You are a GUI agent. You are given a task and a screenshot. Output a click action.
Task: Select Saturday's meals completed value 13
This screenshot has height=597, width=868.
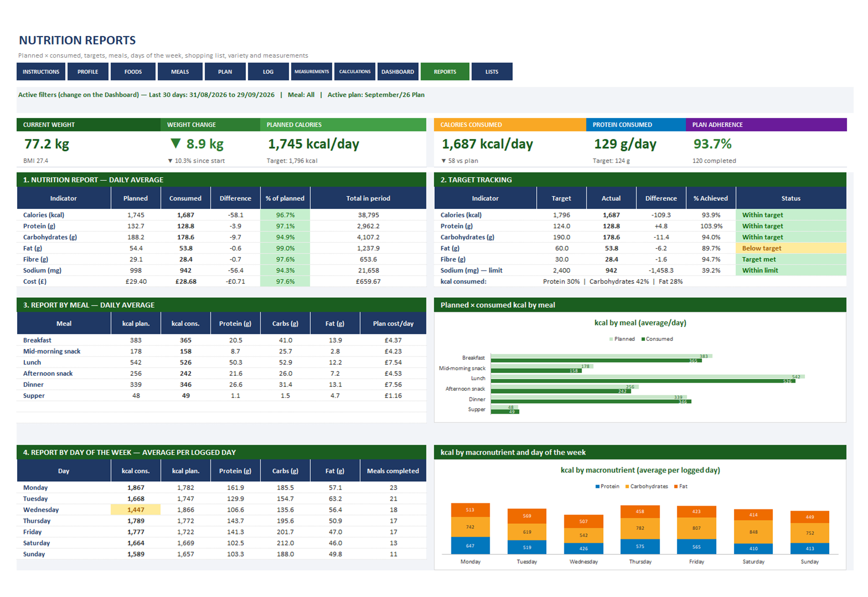click(393, 543)
